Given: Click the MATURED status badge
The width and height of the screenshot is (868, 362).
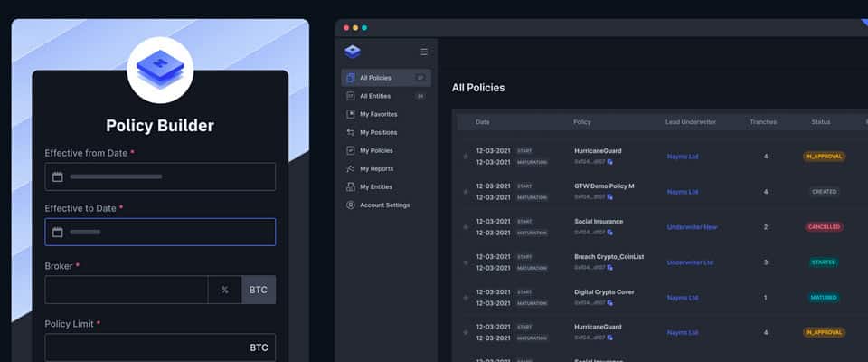Looking at the screenshot, I should (825, 298).
